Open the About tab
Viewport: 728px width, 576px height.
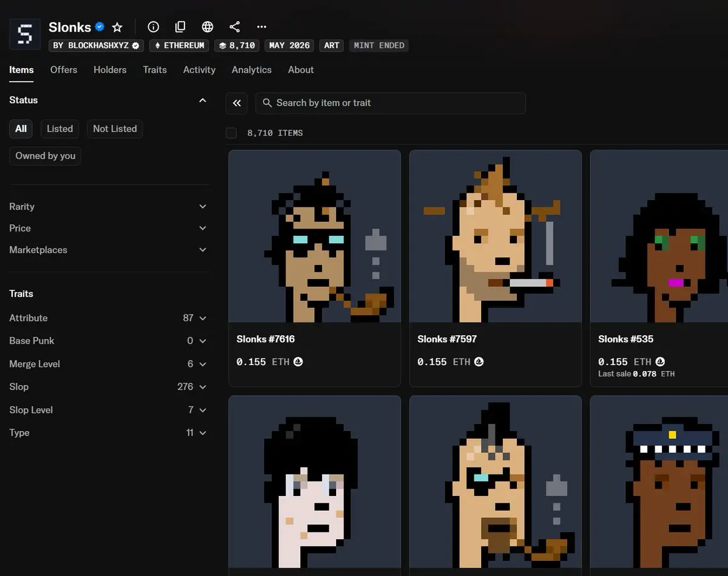pos(301,70)
